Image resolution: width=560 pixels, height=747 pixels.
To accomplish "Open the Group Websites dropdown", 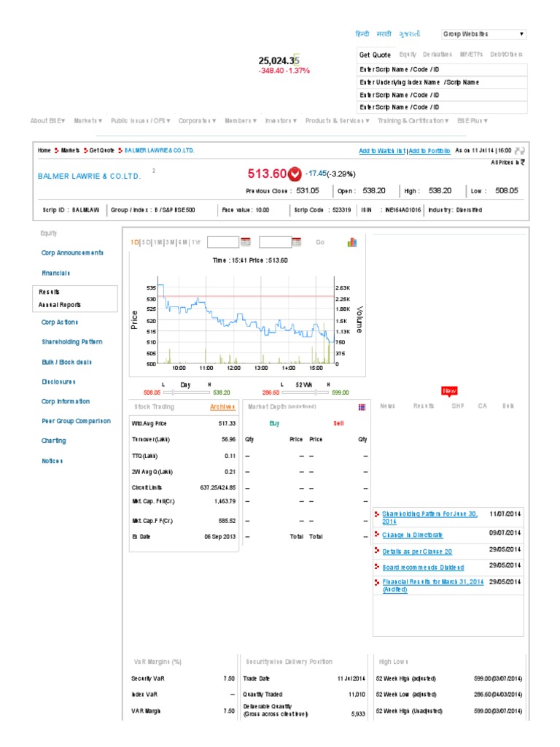I will click(484, 34).
